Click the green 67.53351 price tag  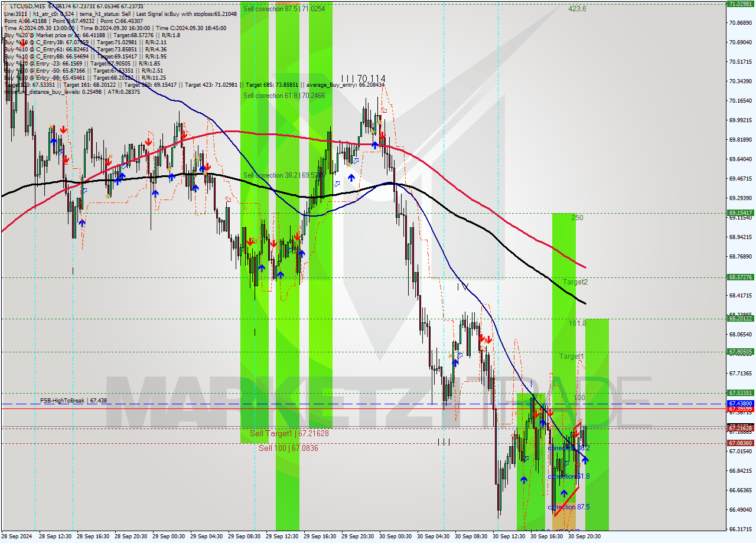[740, 392]
